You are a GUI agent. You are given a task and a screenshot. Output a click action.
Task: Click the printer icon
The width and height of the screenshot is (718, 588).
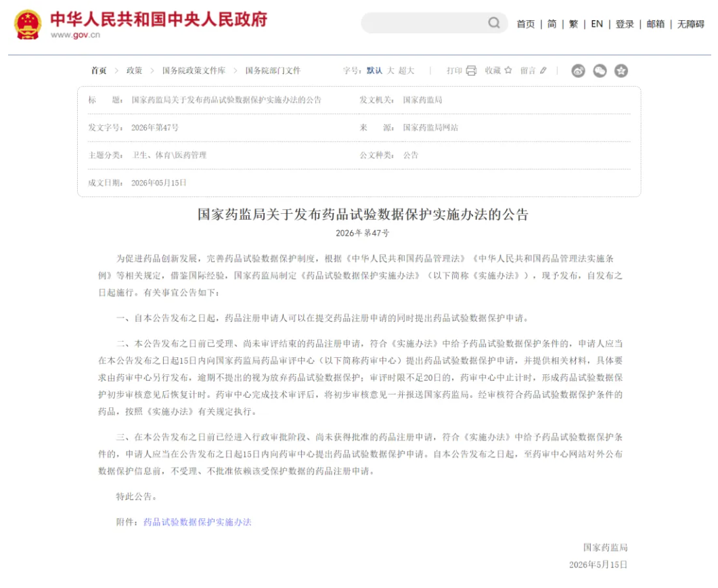pos(471,70)
